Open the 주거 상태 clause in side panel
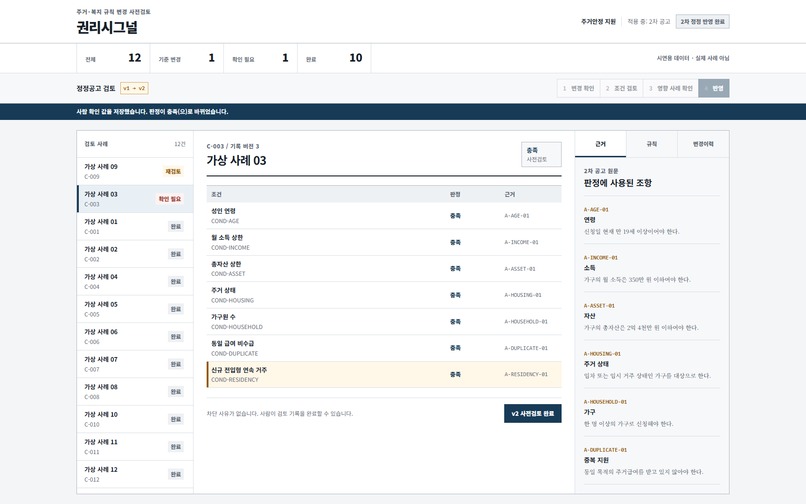This screenshot has width=806, height=504. click(651, 365)
